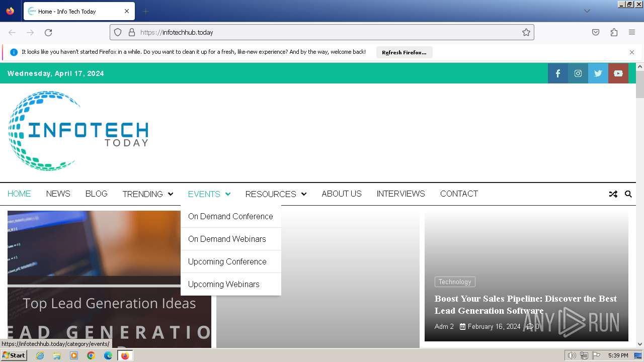The width and height of the screenshot is (644, 362).
Task: Open the Firefox extensions icon
Action: pyautogui.click(x=614, y=32)
